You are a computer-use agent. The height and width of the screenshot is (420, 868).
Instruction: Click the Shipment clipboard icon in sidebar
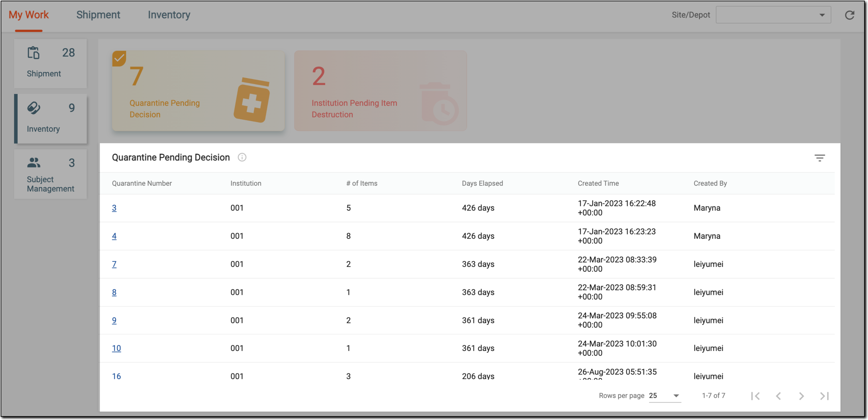pos(34,53)
